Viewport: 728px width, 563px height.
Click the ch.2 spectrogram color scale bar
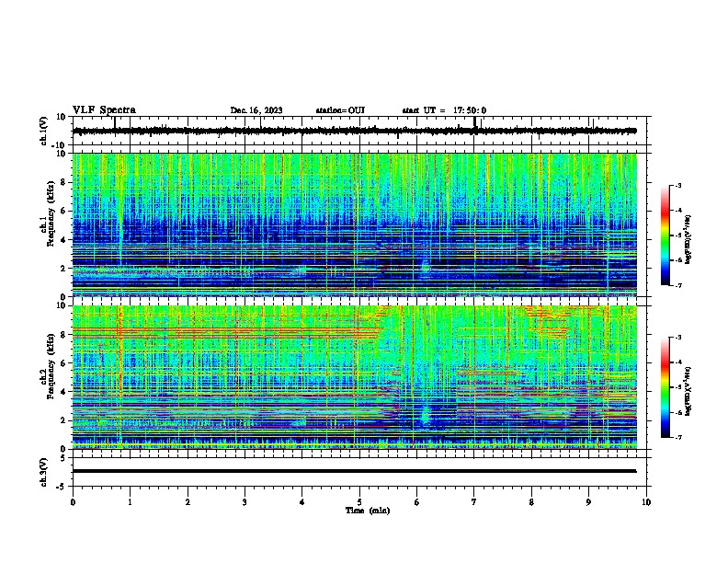[x=665, y=387]
